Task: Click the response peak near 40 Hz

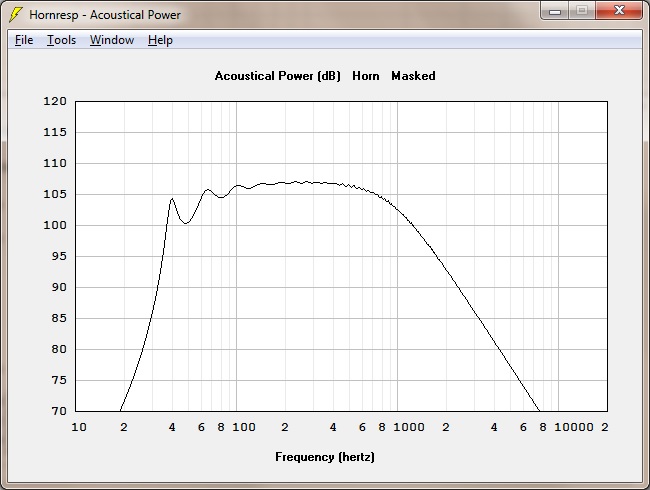Action: click(x=172, y=199)
